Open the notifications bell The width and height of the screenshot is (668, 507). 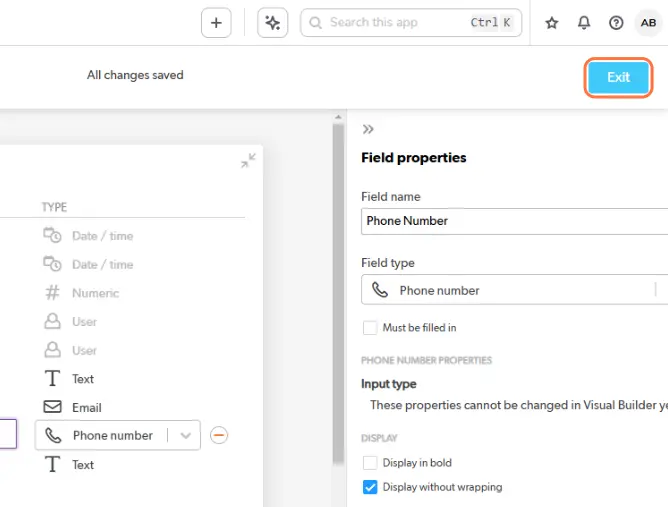click(584, 23)
